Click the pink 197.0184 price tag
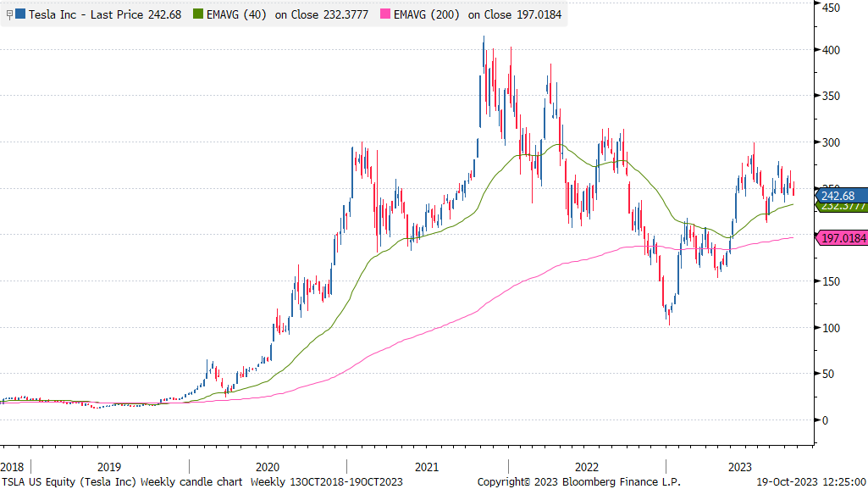The height and width of the screenshot is (489, 868). coord(842,238)
